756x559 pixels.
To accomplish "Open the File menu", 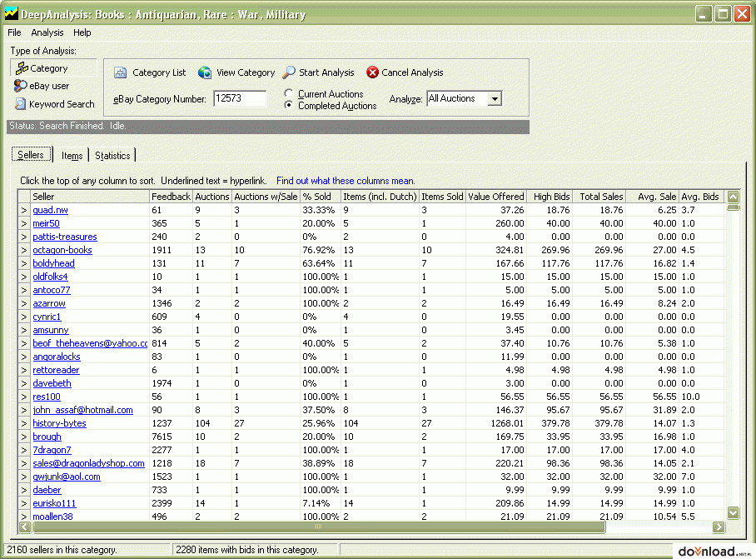I will pyautogui.click(x=14, y=32).
